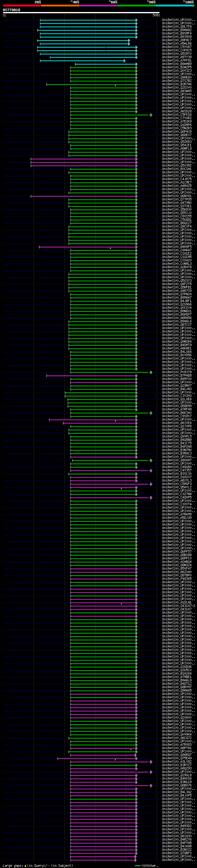197x868 pixels.
Task: Open hit UniRef100_B7PAD8
Action: point(177,376)
